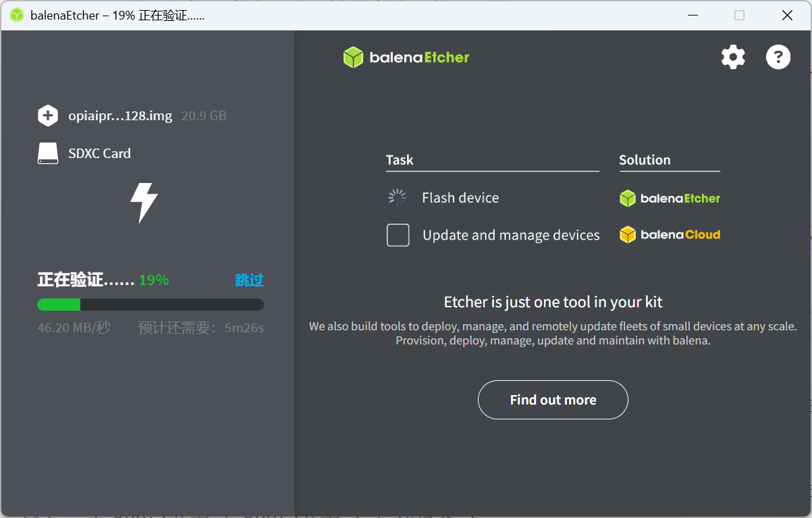Close the balenaEtcher window
Screen dimensions: 812x518
(x=787, y=15)
